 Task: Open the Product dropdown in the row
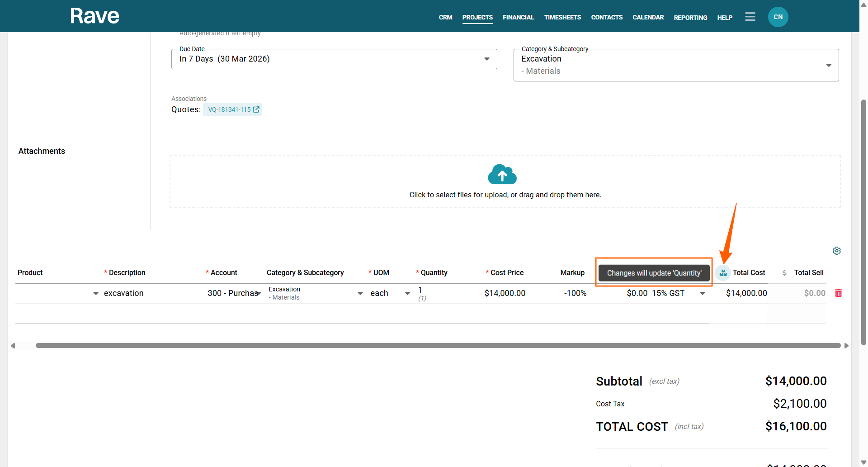coord(96,293)
